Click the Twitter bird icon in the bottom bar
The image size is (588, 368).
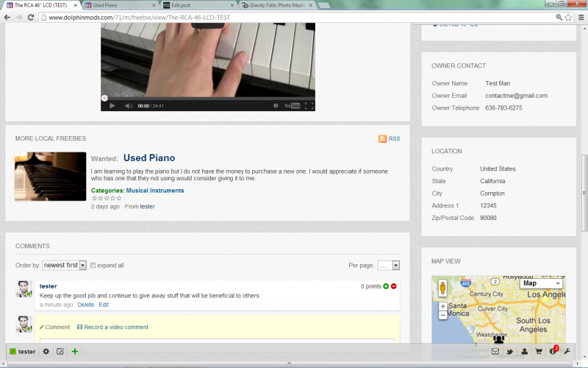tap(509, 352)
